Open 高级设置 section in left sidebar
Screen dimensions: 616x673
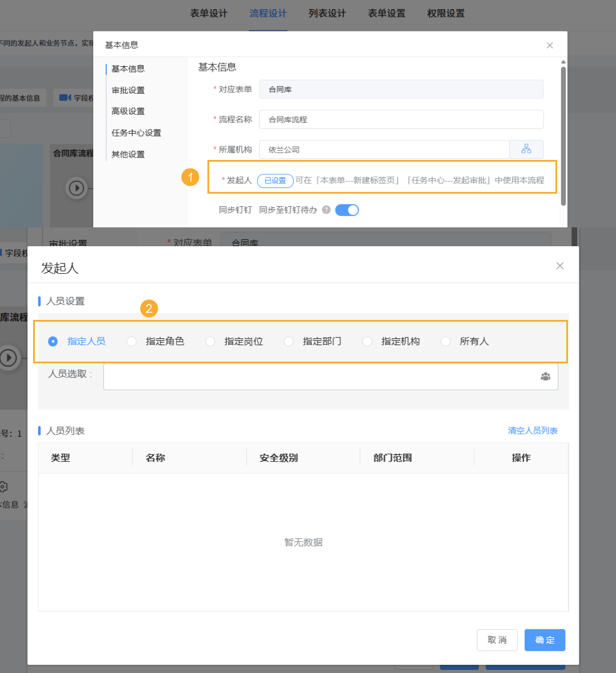click(x=128, y=111)
